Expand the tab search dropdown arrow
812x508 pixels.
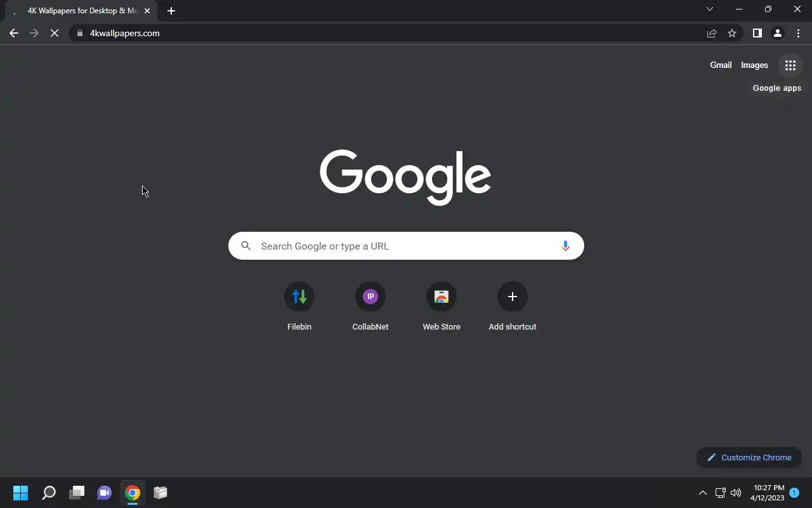click(x=710, y=9)
